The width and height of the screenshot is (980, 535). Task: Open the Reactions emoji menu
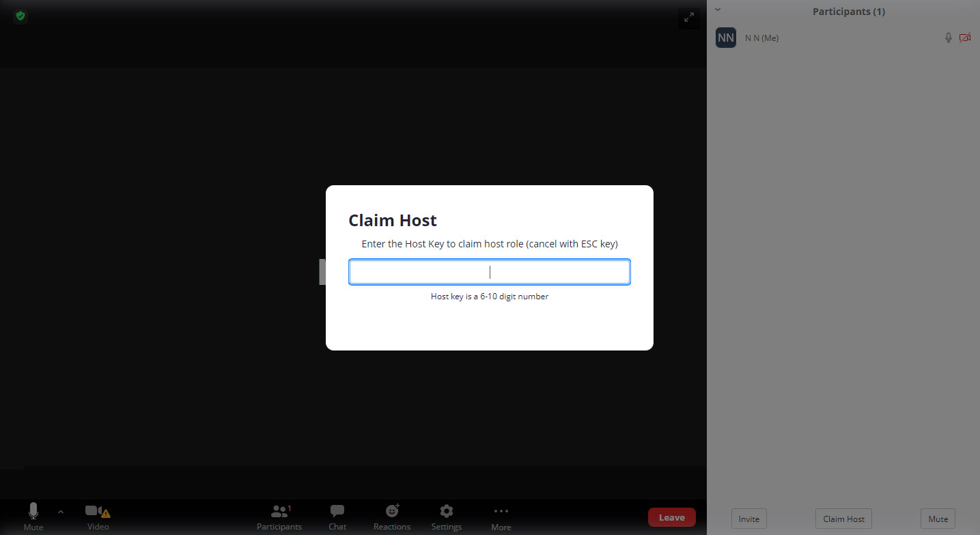[x=392, y=517]
